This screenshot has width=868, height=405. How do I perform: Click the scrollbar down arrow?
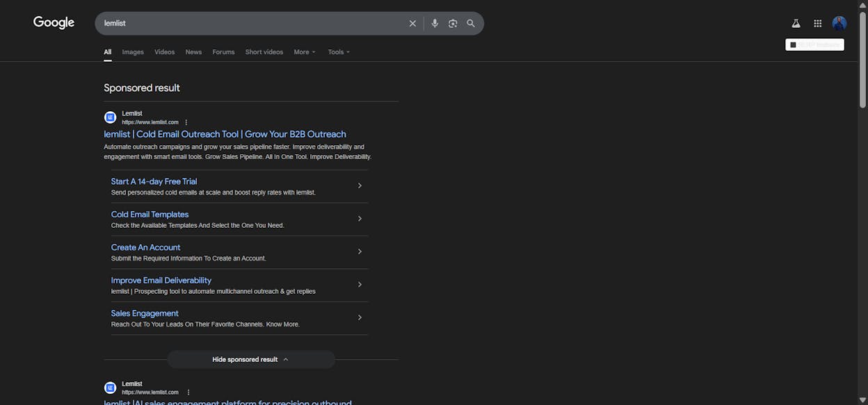tap(863, 400)
